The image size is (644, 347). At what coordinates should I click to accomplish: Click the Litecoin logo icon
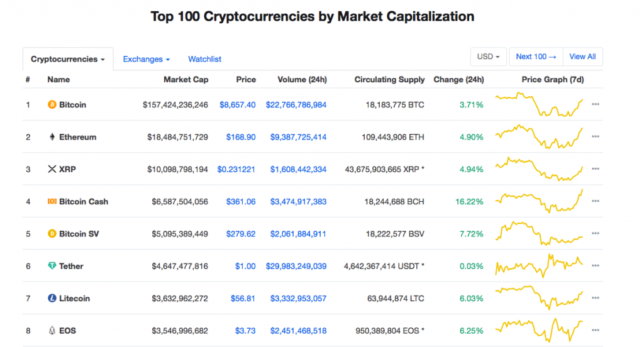tap(52, 298)
